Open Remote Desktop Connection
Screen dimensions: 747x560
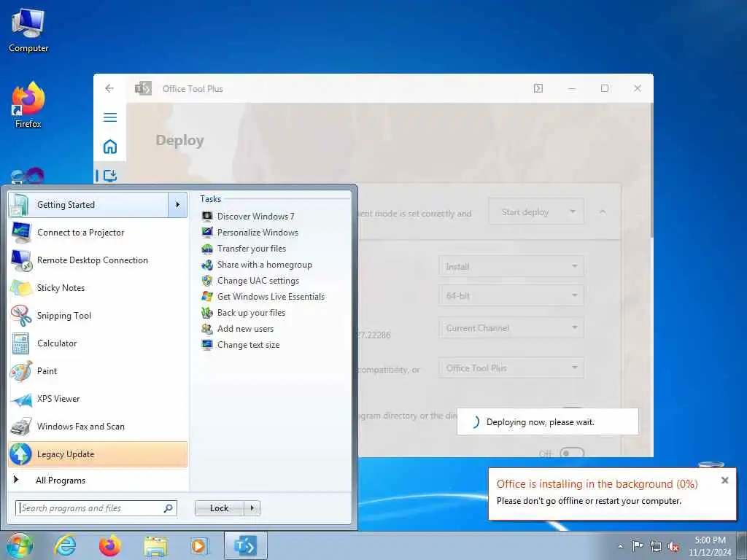point(98,260)
